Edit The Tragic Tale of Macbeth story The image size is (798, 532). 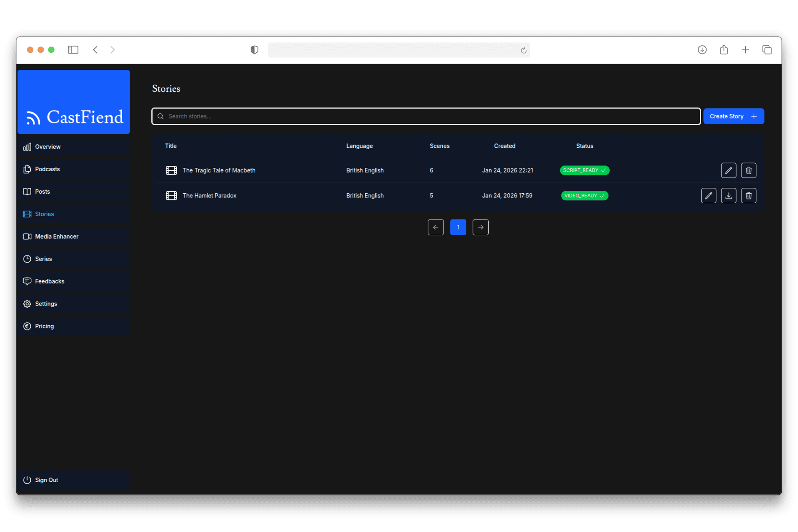[728, 170]
